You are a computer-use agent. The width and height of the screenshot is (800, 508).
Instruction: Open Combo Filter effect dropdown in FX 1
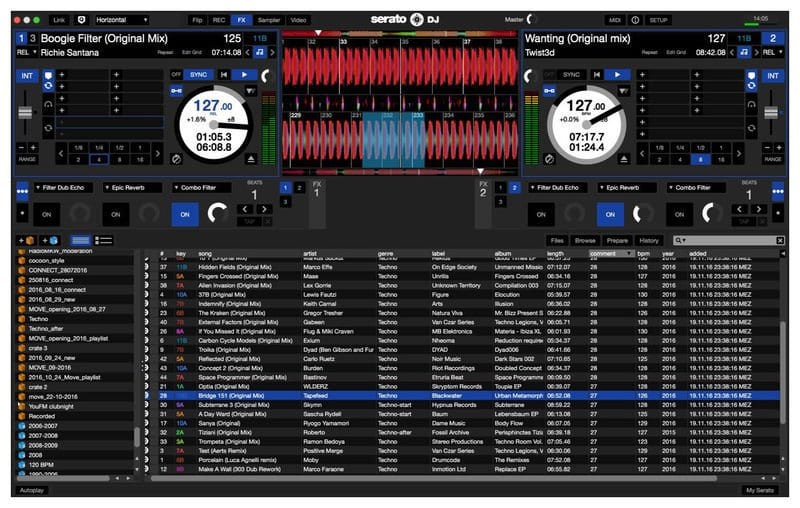pyautogui.click(x=202, y=188)
